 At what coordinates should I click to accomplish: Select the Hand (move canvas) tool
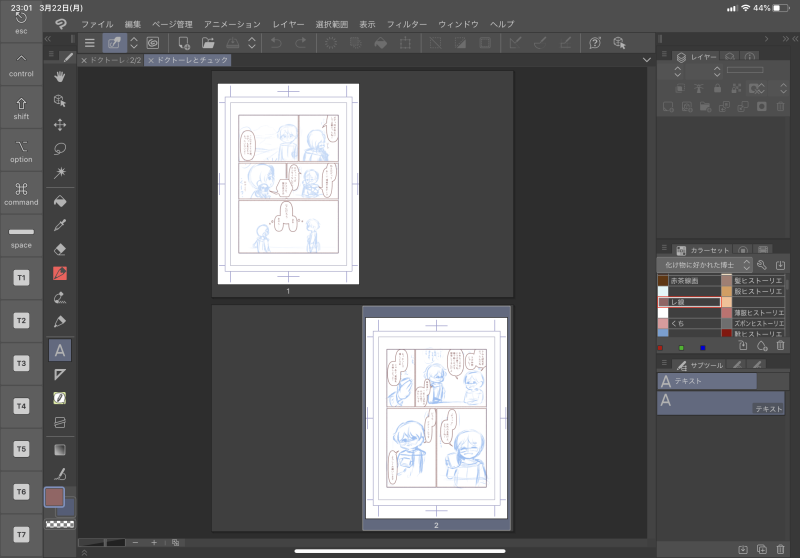(x=60, y=76)
